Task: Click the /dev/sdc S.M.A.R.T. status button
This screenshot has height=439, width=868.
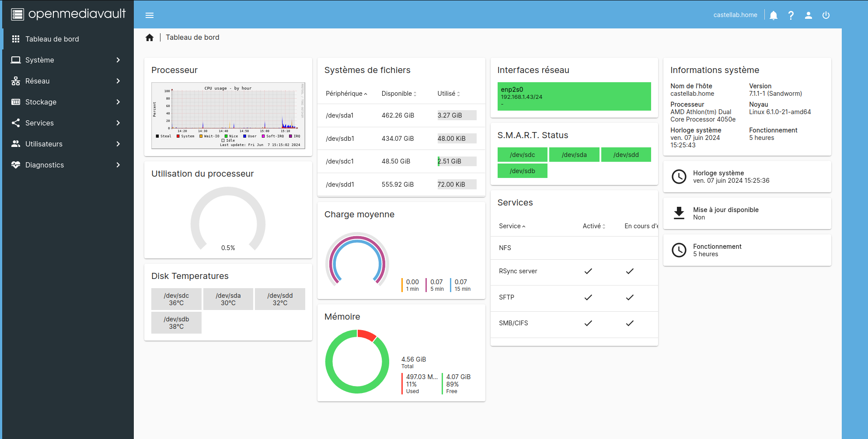Action: [522, 155]
